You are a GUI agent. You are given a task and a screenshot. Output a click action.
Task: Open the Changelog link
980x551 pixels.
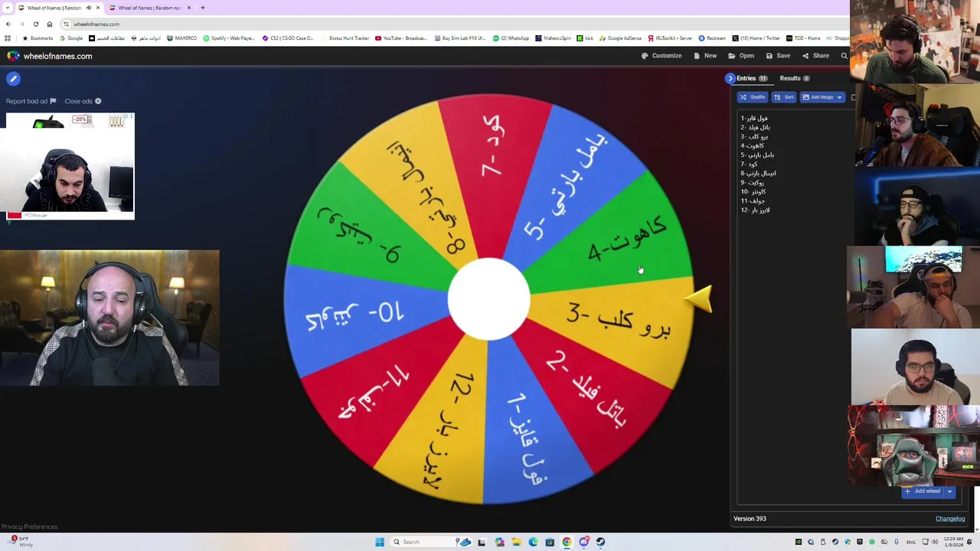(x=950, y=519)
